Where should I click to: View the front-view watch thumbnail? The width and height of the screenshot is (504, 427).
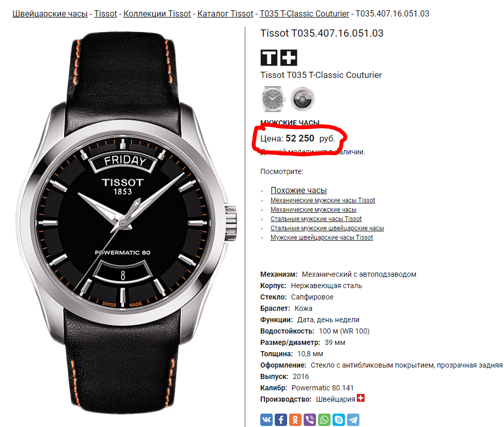pyautogui.click(x=272, y=99)
